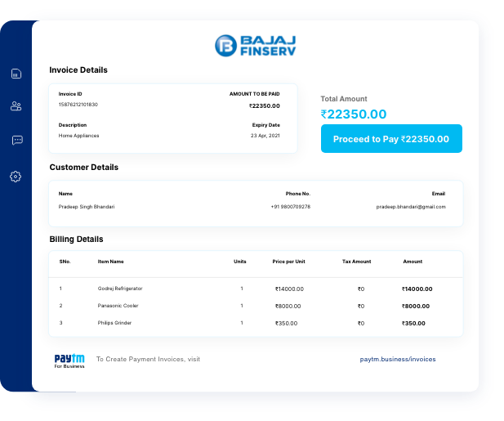Open the settings gear in sidebar
Image resolution: width=504 pixels, height=421 pixels.
pos(16,177)
